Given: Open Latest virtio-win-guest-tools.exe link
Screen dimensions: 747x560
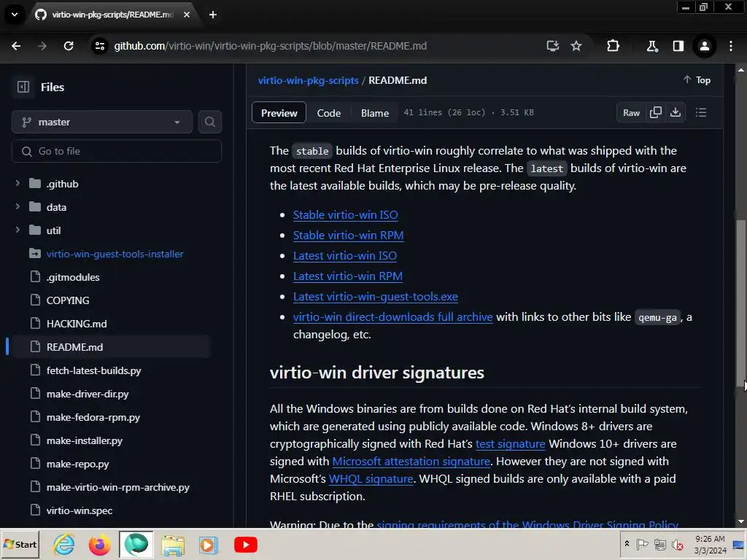Looking at the screenshot, I should coord(376,297).
